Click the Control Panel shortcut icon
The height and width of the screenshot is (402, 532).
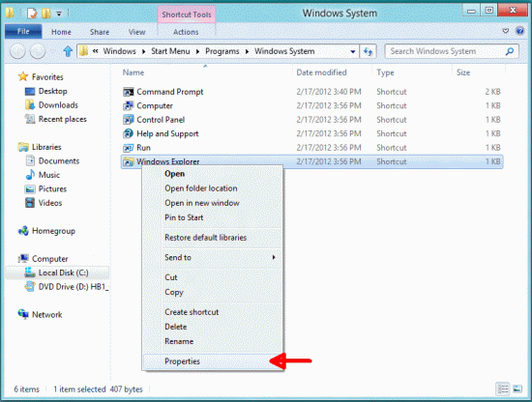[129, 120]
